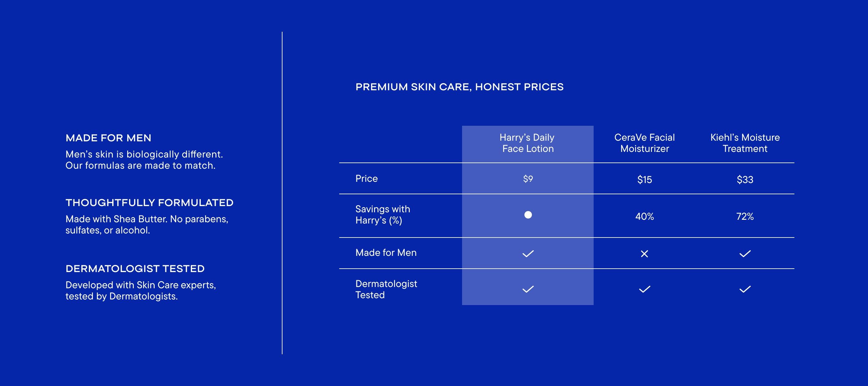
Task: Select the Harry's Daily Face Lotion column header
Action: pos(527,143)
